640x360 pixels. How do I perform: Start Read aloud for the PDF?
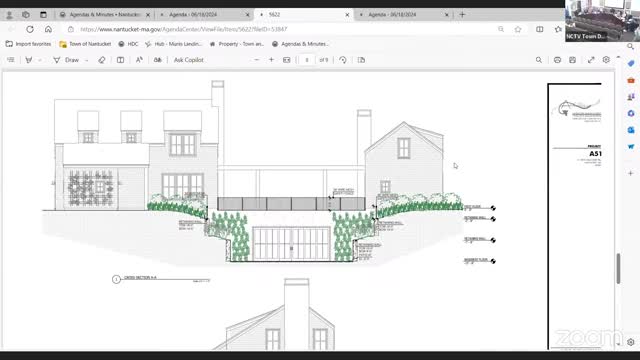[139, 60]
